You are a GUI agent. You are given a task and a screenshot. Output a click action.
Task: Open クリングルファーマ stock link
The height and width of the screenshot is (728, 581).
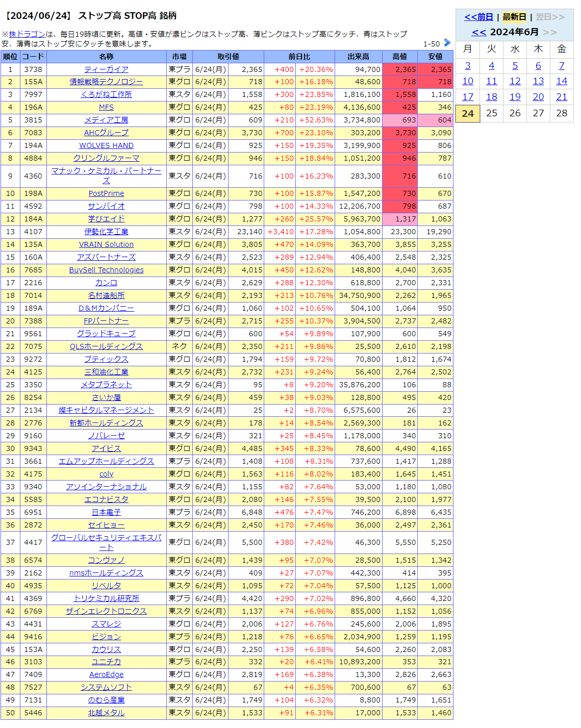pos(106,158)
